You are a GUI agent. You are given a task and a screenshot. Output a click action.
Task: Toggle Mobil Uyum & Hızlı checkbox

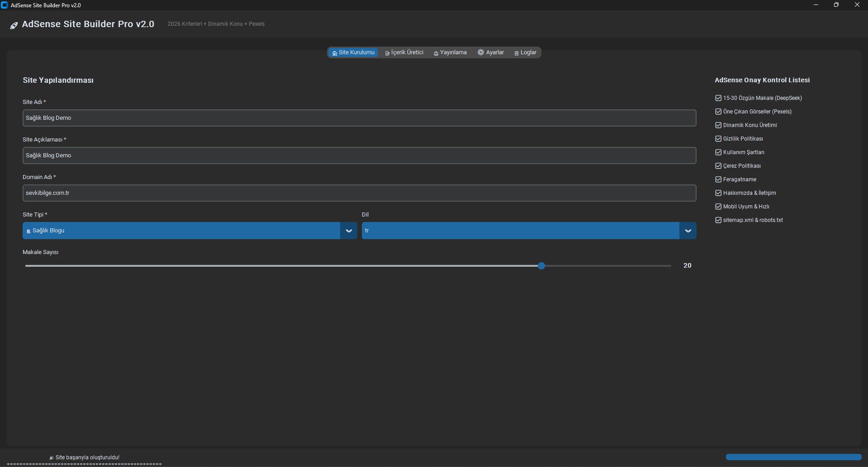coord(718,207)
